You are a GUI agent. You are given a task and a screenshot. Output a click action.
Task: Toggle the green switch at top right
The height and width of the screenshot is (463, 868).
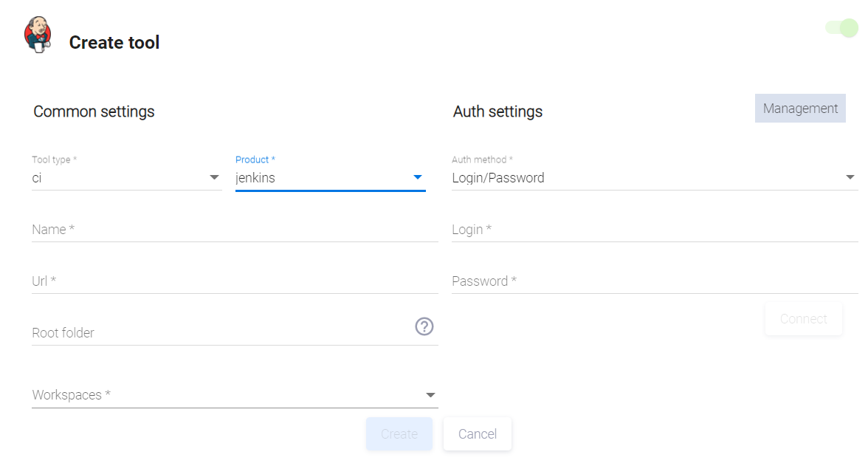click(x=842, y=28)
